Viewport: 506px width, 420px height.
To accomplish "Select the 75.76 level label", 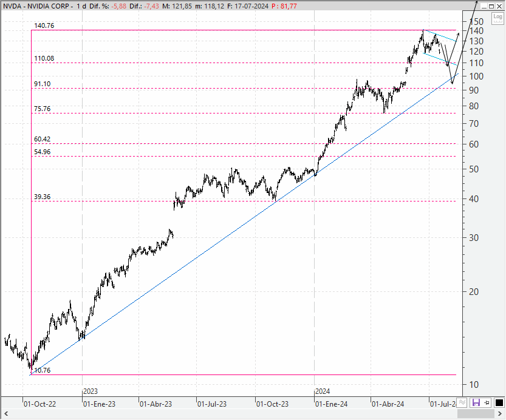I will click(43, 109).
